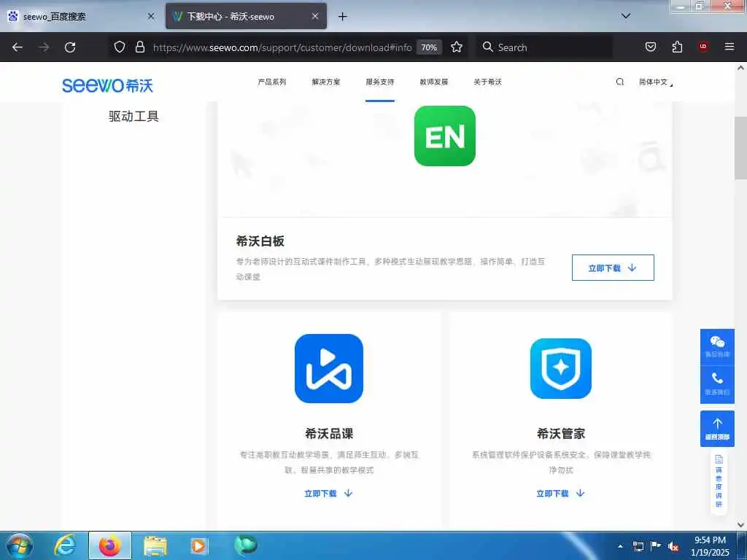Click the page vertical scrollbar thumb
Screen dimensions: 747x560
tap(741, 147)
